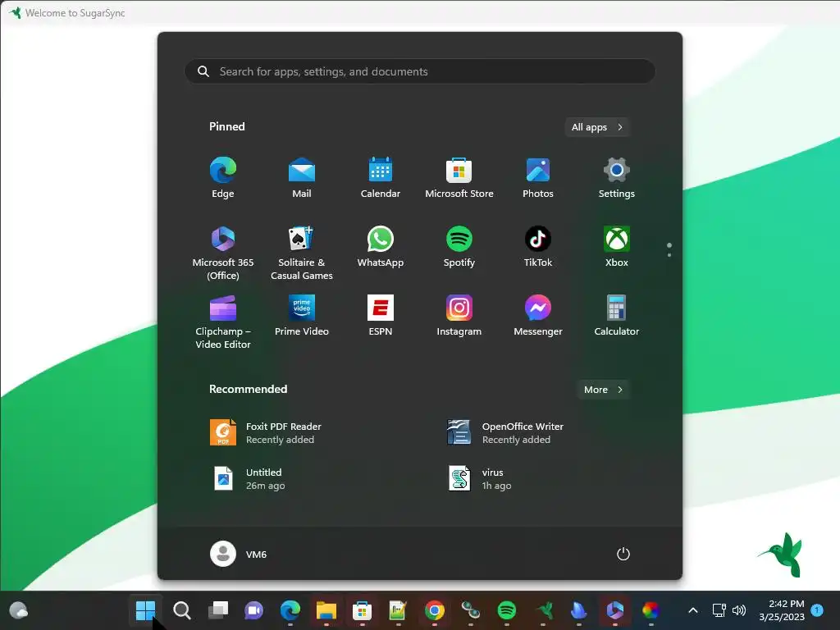
Task: Open the TikTok app
Action: click(538, 247)
